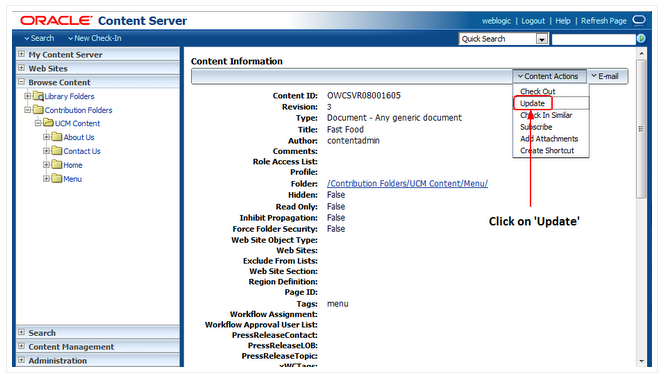Expand the About Us folder node
The height and width of the screenshot is (380, 661).
tap(46, 137)
